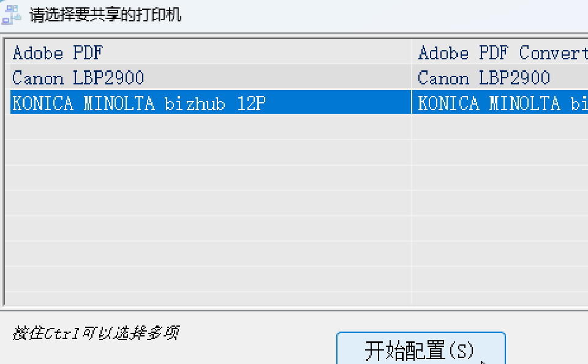Select KONICA MINOLTA bizhub 12P printer name

pos(139,103)
